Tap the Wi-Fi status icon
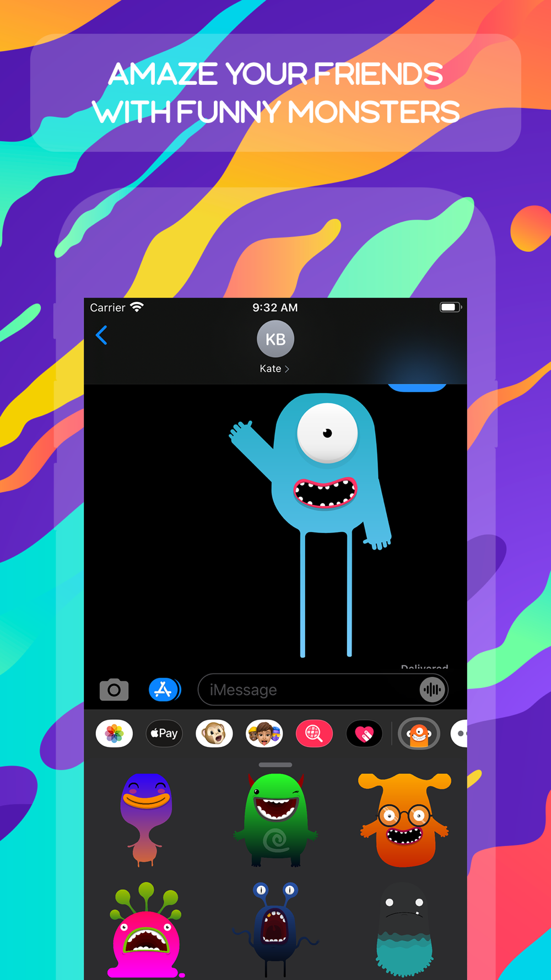 pyautogui.click(x=137, y=307)
